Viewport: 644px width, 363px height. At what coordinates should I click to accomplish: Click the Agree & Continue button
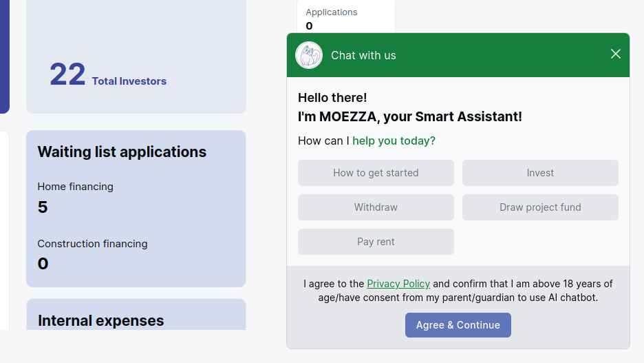pyautogui.click(x=458, y=325)
